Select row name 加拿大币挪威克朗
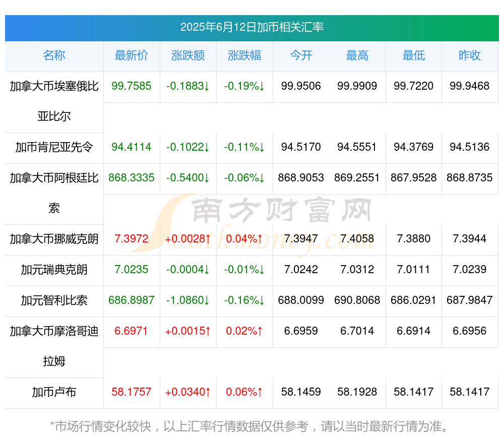The height and width of the screenshot is (442, 504). [54, 239]
